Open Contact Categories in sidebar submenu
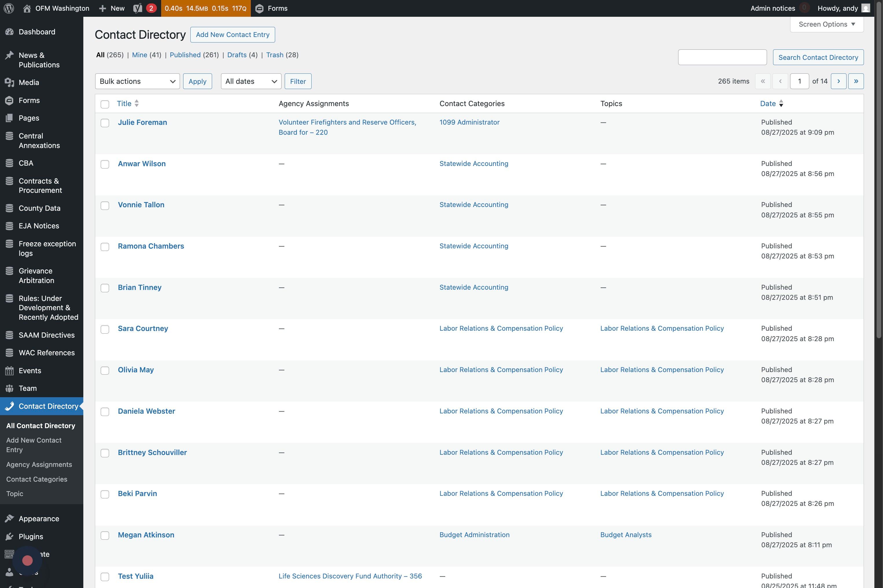 pos(37,479)
